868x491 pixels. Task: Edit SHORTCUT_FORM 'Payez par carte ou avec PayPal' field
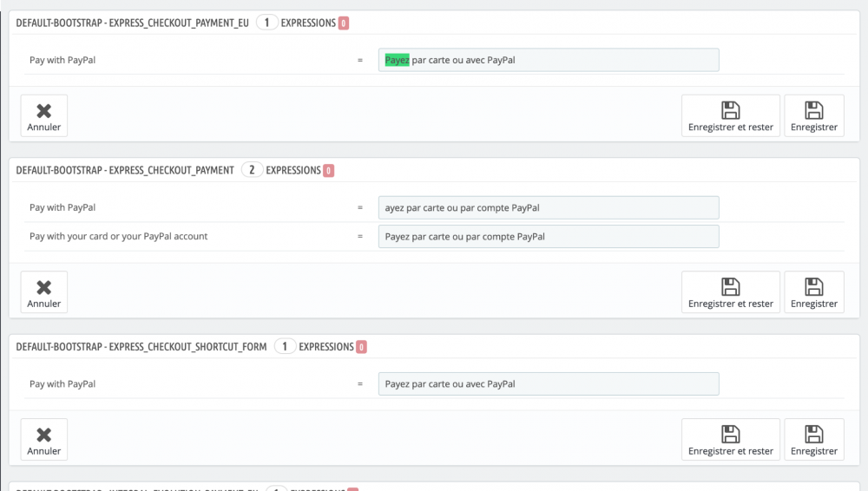tap(549, 383)
